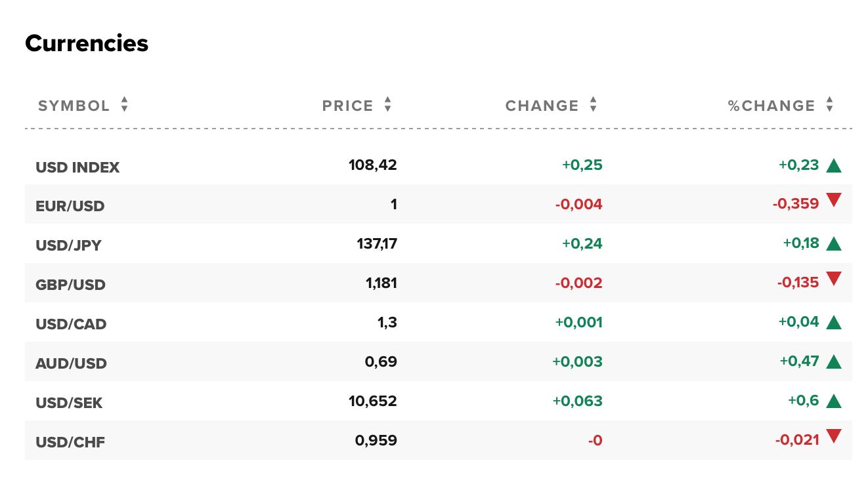Sort table by SYMBOL column header
The width and height of the screenshot is (868, 492).
pos(74,106)
